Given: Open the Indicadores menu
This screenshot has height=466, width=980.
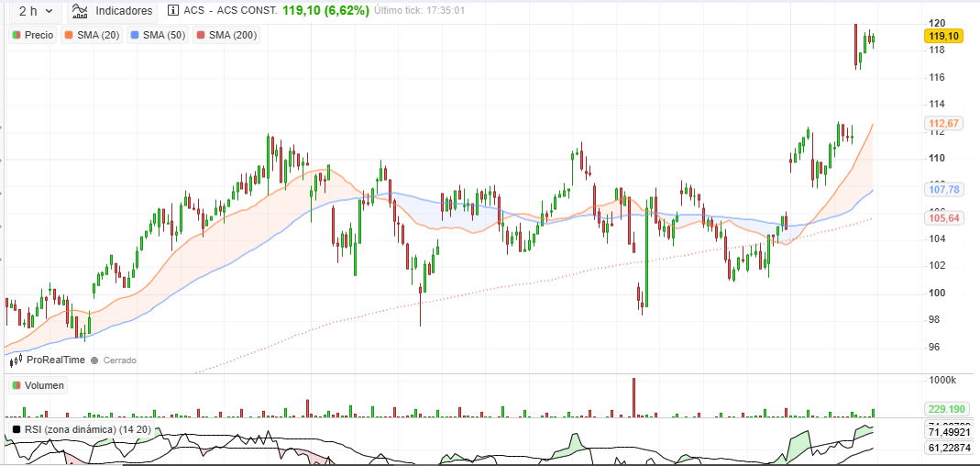Looking at the screenshot, I should [113, 11].
